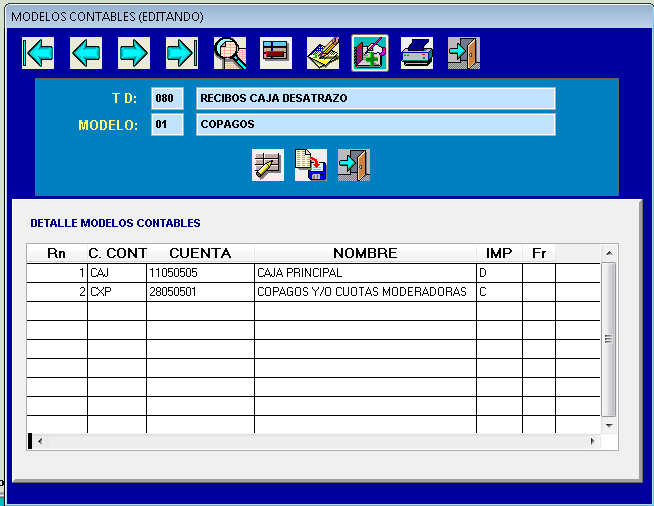The width and height of the screenshot is (654, 506).
Task: Click the Rn column header
Action: [57, 253]
